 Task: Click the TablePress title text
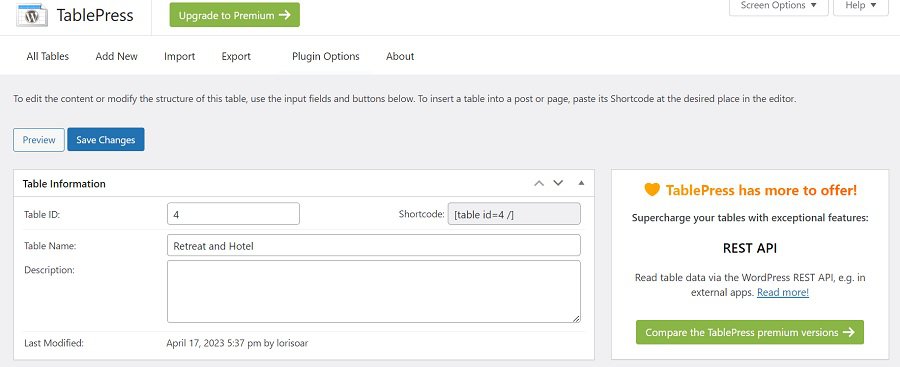coord(95,15)
